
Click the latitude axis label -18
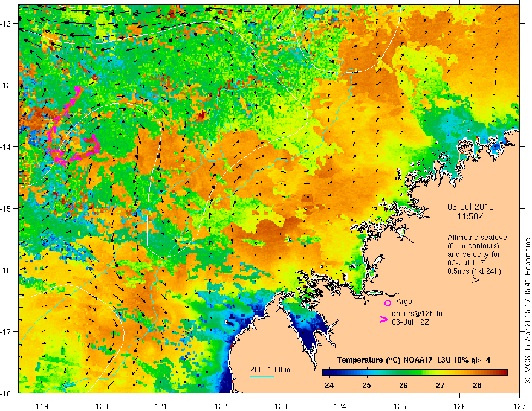(x=7, y=393)
